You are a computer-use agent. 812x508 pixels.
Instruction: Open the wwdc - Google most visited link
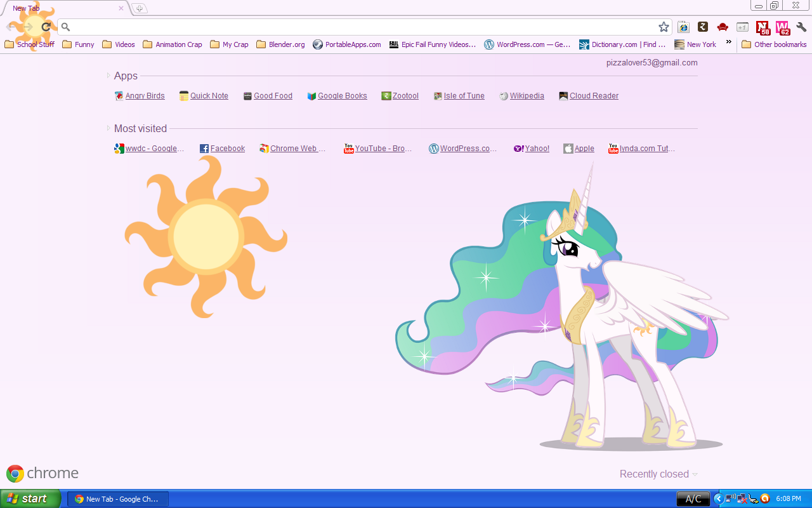pyautogui.click(x=150, y=149)
